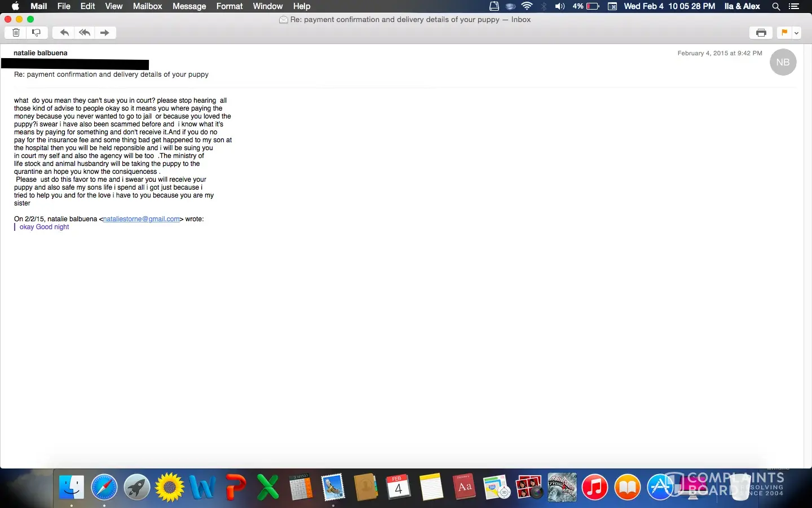Open Finder from the Dock

click(72, 487)
